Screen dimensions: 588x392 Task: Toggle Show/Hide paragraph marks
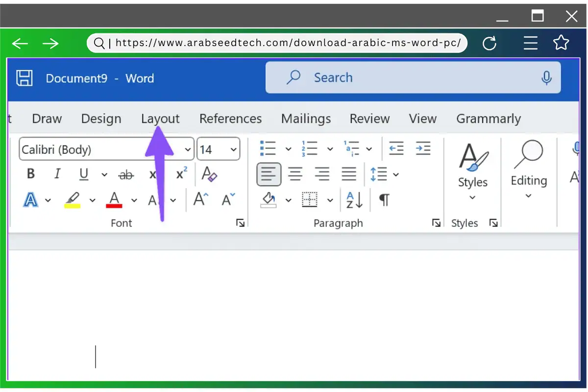[x=385, y=200]
